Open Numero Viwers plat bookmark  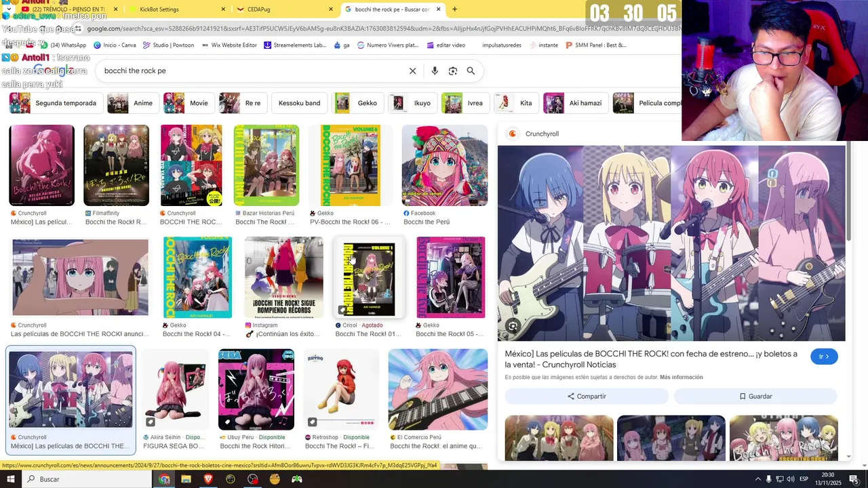coord(387,45)
